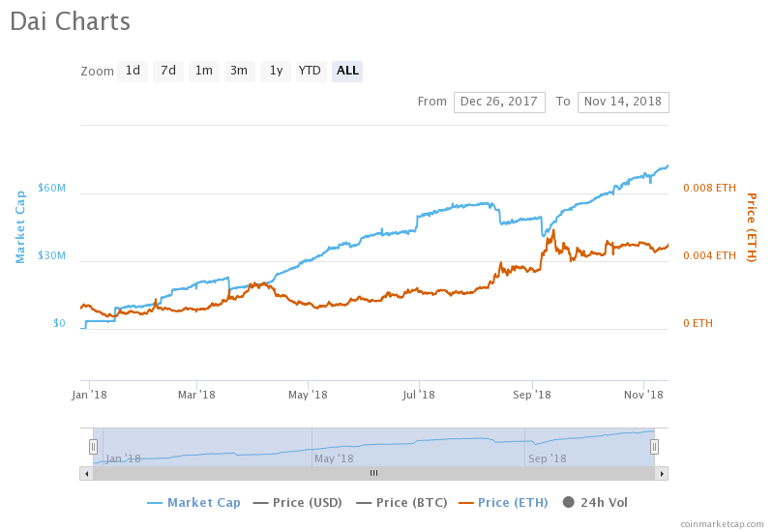
Task: Click the 0.008 ETH axis label
Action: [709, 188]
